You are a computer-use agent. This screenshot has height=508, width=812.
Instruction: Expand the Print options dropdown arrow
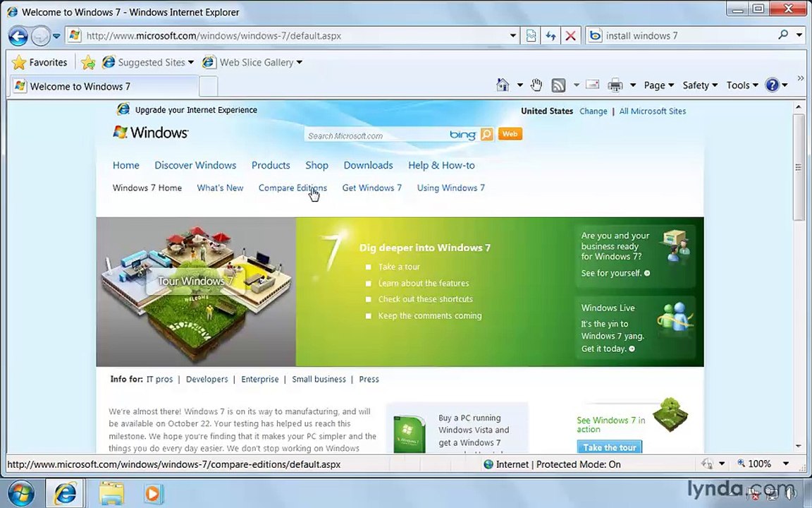[632, 85]
